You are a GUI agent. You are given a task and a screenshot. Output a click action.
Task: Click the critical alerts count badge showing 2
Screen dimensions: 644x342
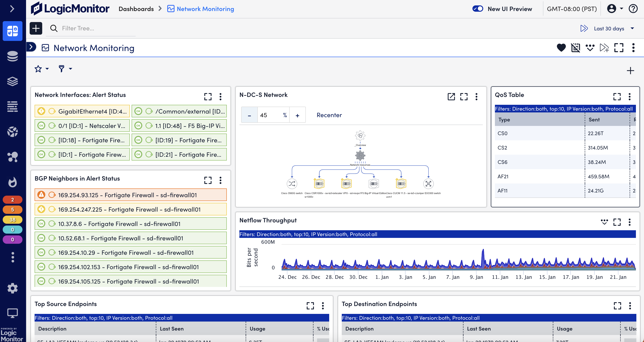12,199
